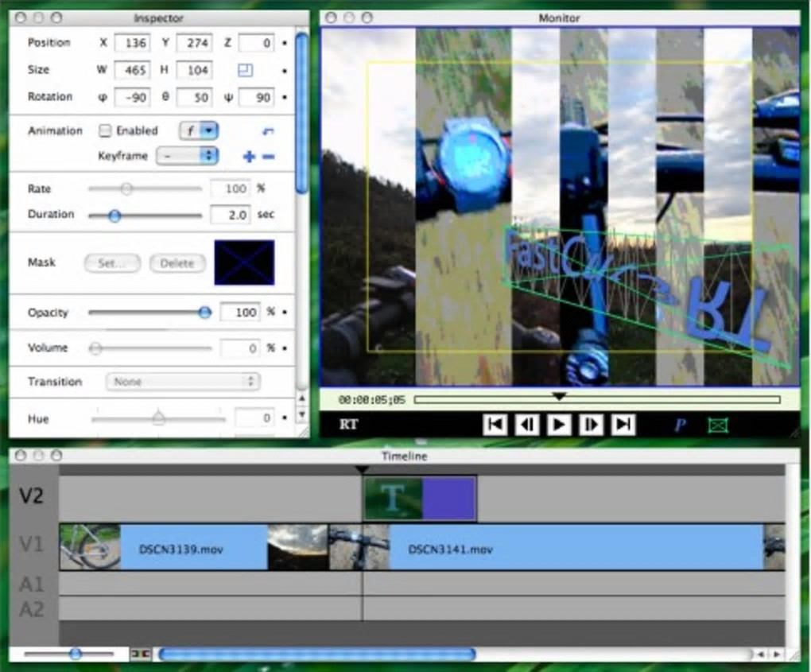Screen dimensions: 811x672
Task: Click the Timeline scroll right arrow
Action: click(777, 655)
